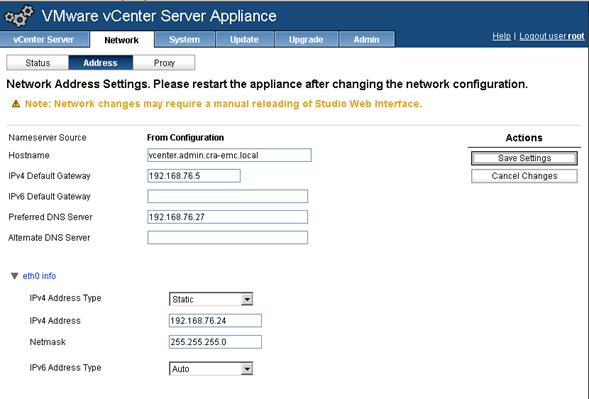The height and width of the screenshot is (399, 589).
Task: Click the Cancel Changes button
Action: pos(524,176)
